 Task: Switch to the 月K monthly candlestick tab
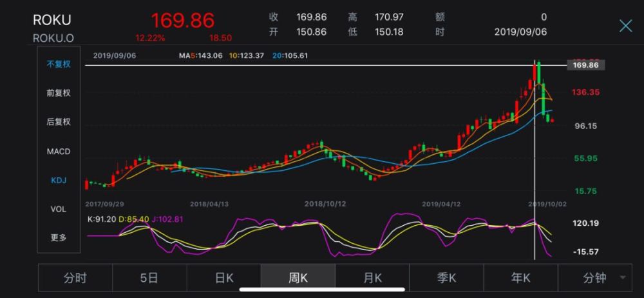pyautogui.click(x=372, y=278)
